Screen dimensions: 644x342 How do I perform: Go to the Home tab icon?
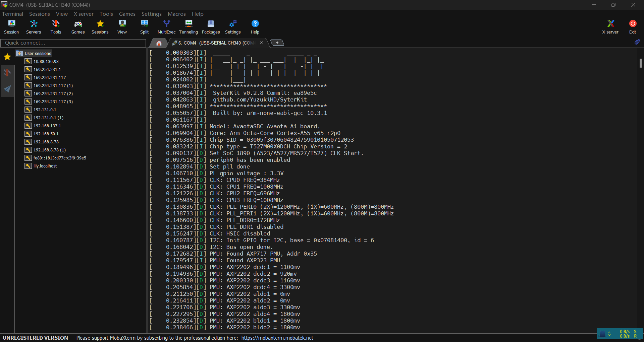pos(159,43)
